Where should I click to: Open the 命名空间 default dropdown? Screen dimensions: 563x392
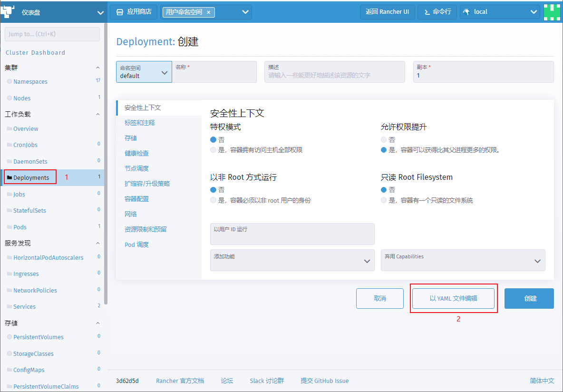[144, 72]
